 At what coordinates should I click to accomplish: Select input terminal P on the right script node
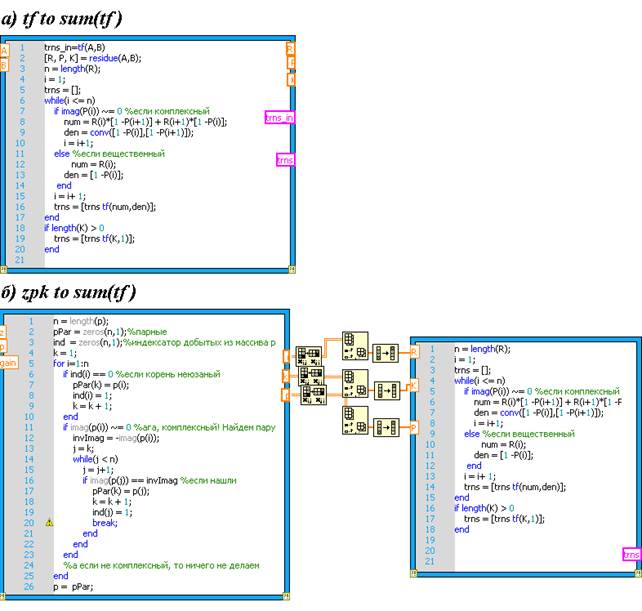click(414, 428)
